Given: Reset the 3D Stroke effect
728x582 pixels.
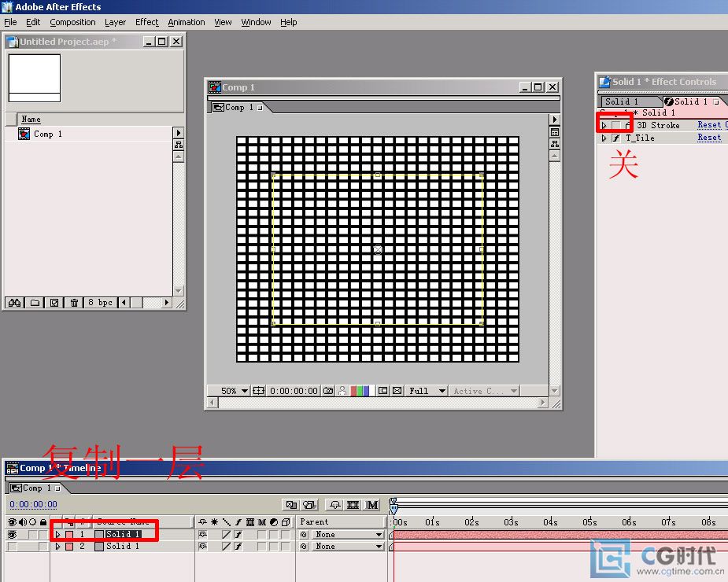Looking at the screenshot, I should 709,125.
